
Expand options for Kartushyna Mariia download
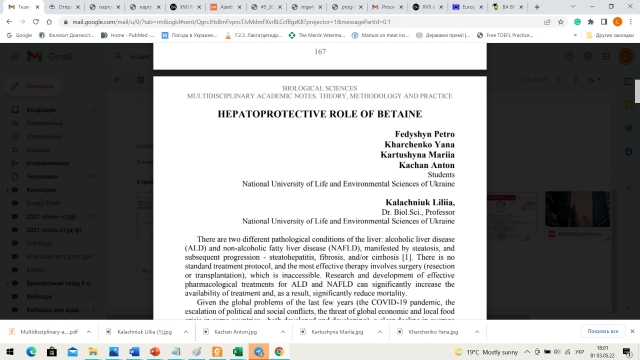380,332
